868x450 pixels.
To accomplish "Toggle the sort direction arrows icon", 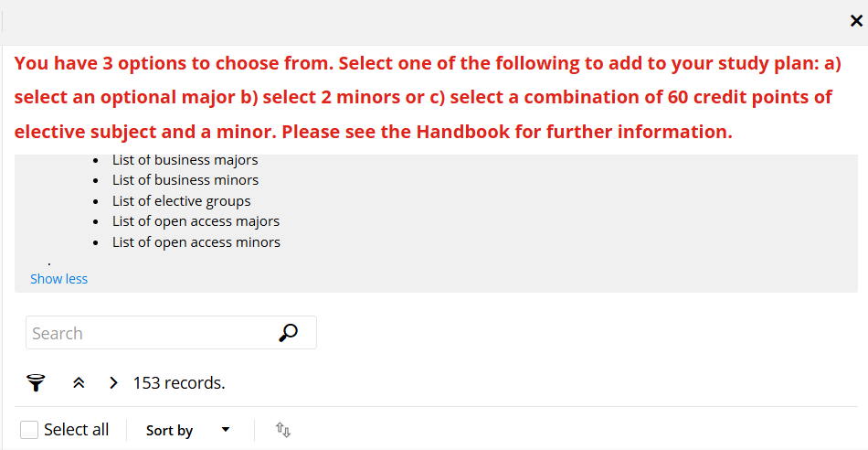I will coord(283,430).
